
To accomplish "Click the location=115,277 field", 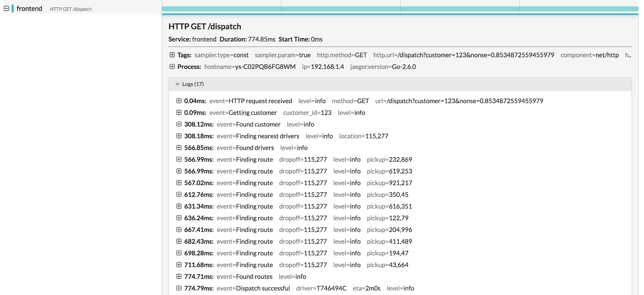I will click(364, 136).
